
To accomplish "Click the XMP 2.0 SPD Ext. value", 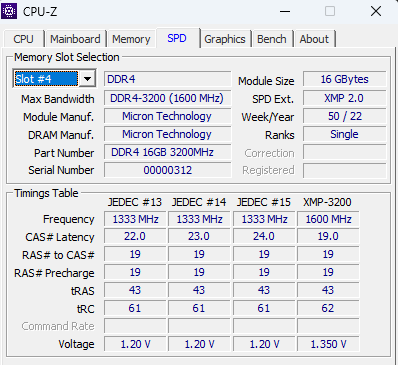I will (345, 98).
